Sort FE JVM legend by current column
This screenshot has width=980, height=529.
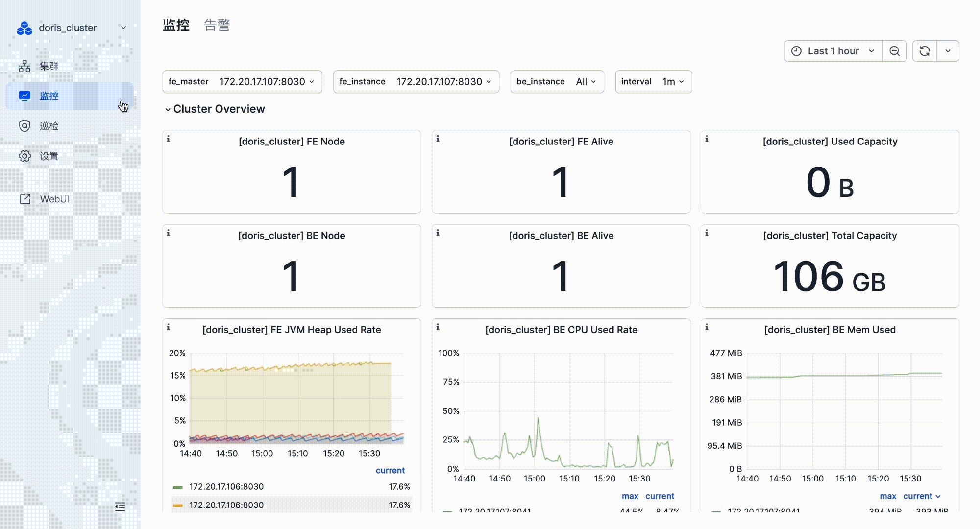[x=390, y=470]
